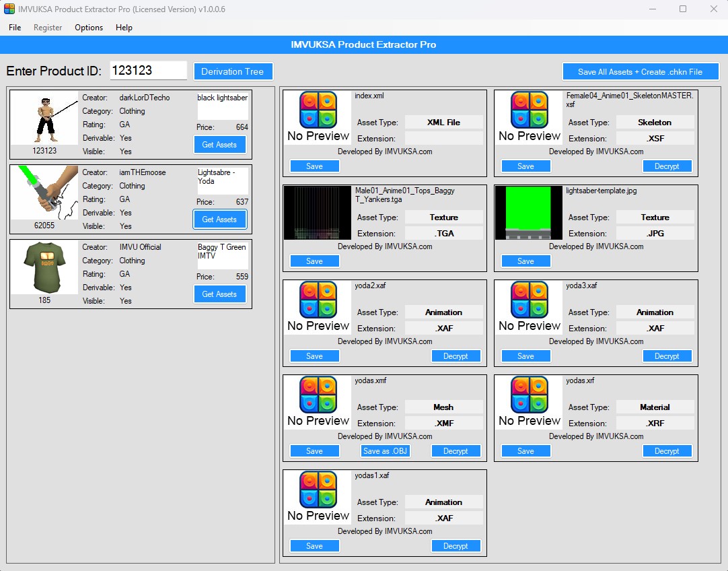Click creator name darkLorDTecho
This screenshot has width=728, height=571.
tap(145, 98)
